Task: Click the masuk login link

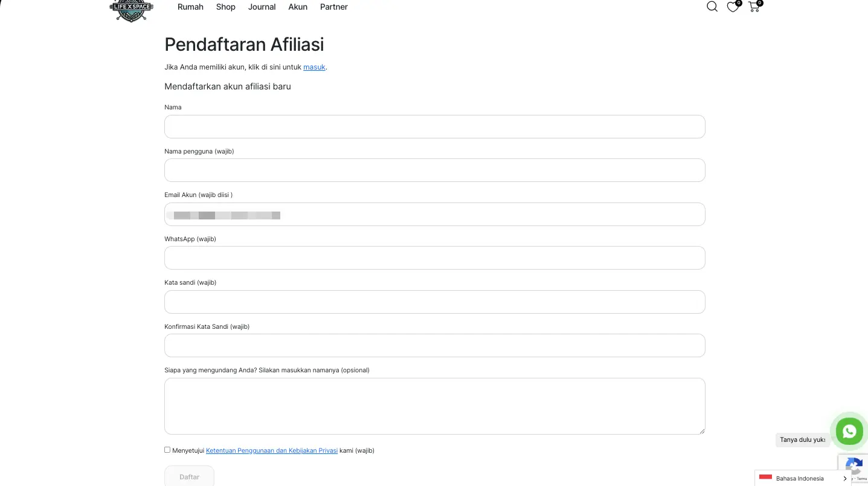Action: (314, 67)
